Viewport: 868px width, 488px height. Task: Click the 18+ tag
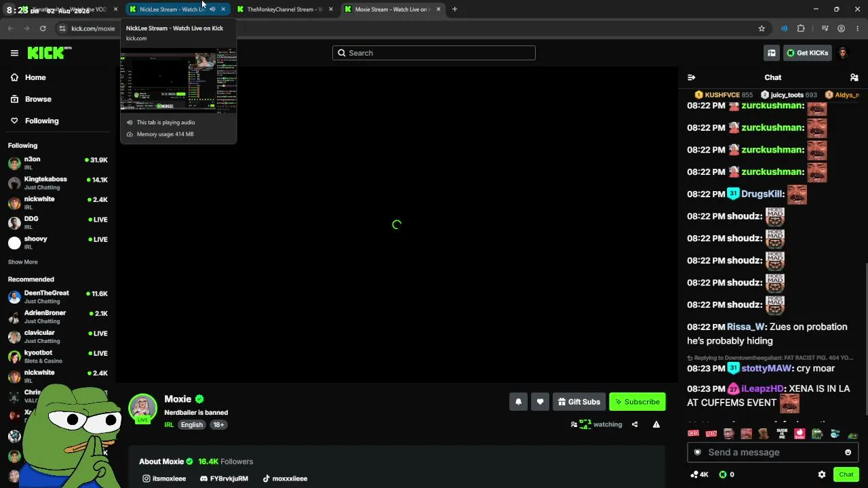click(218, 425)
